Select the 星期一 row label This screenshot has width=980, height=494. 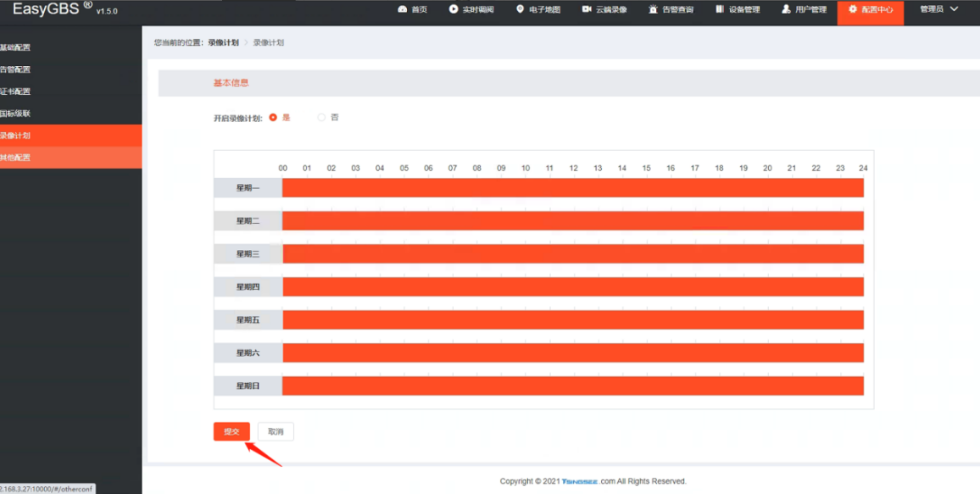pos(248,188)
